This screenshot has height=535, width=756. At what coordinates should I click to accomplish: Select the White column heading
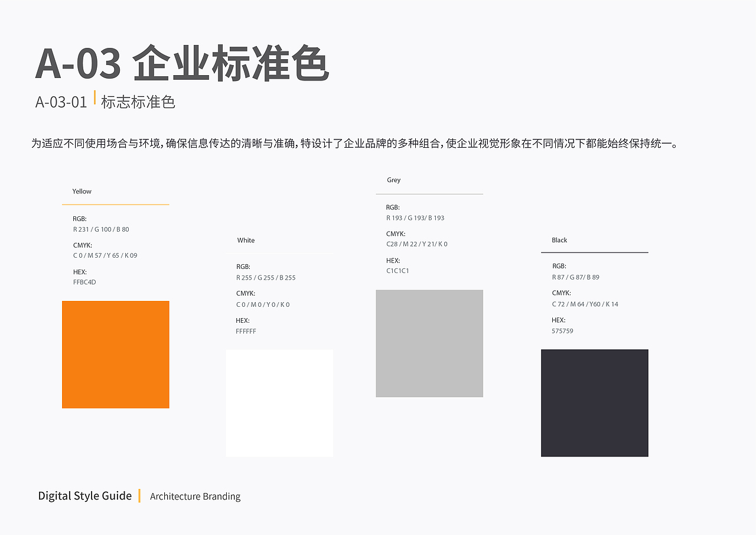(x=245, y=240)
